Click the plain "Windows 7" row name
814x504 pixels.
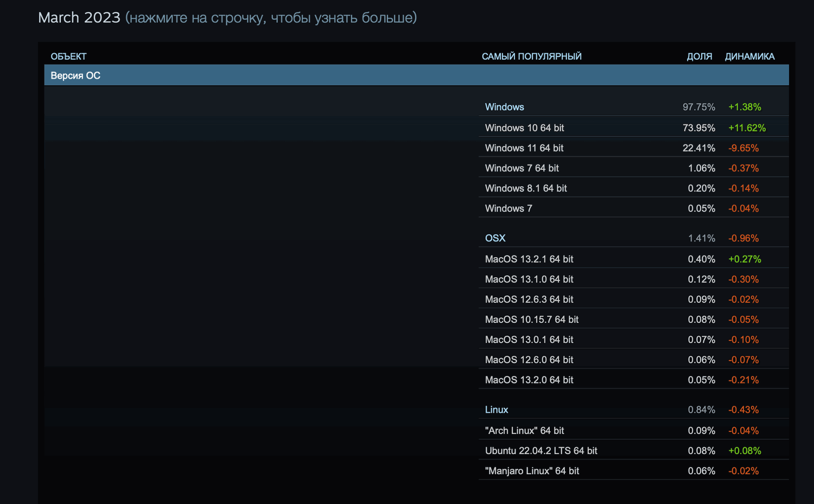click(x=508, y=208)
